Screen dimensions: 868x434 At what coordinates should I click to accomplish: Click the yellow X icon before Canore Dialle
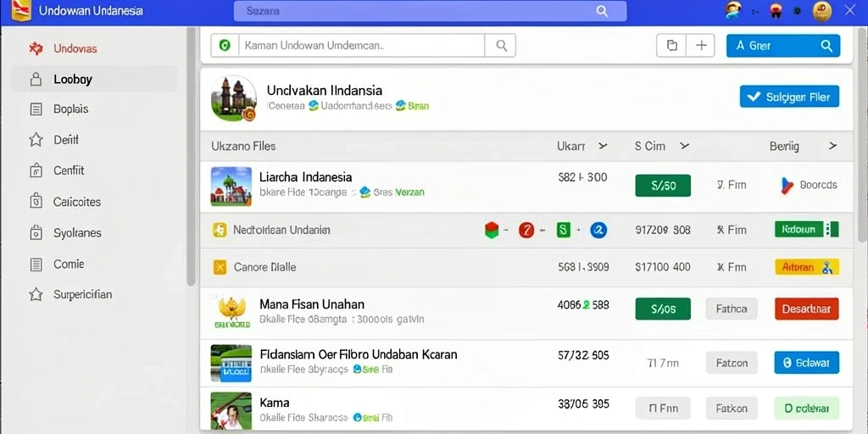tap(220, 267)
